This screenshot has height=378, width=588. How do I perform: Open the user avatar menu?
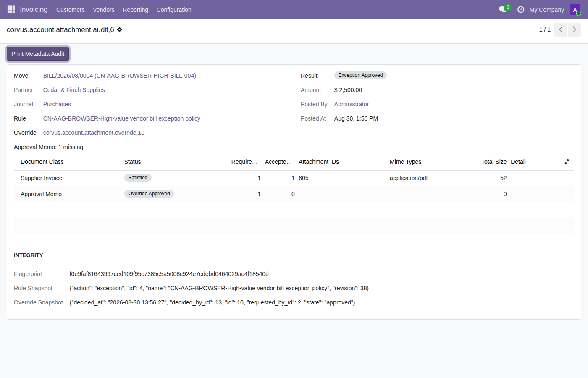575,10
